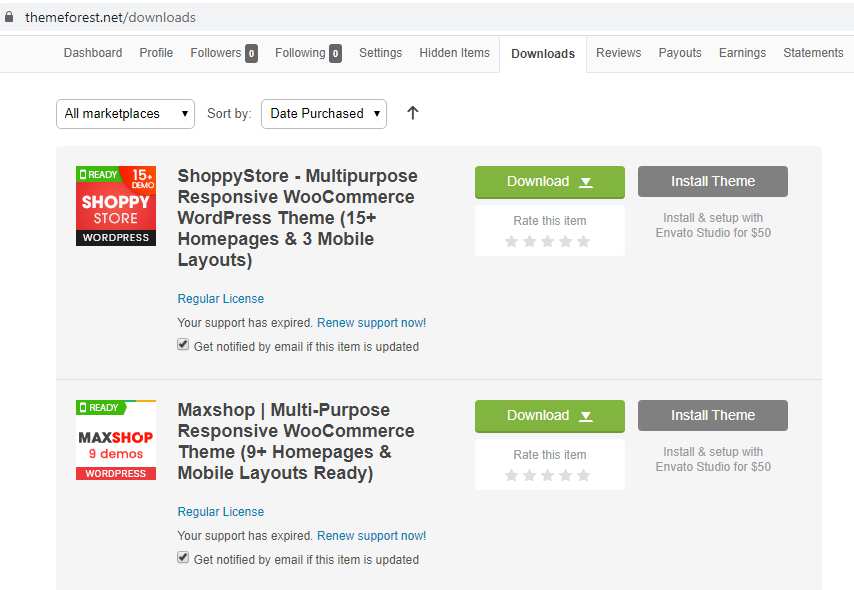
Task: Renew support for ShoppyStore theme
Action: coord(371,323)
